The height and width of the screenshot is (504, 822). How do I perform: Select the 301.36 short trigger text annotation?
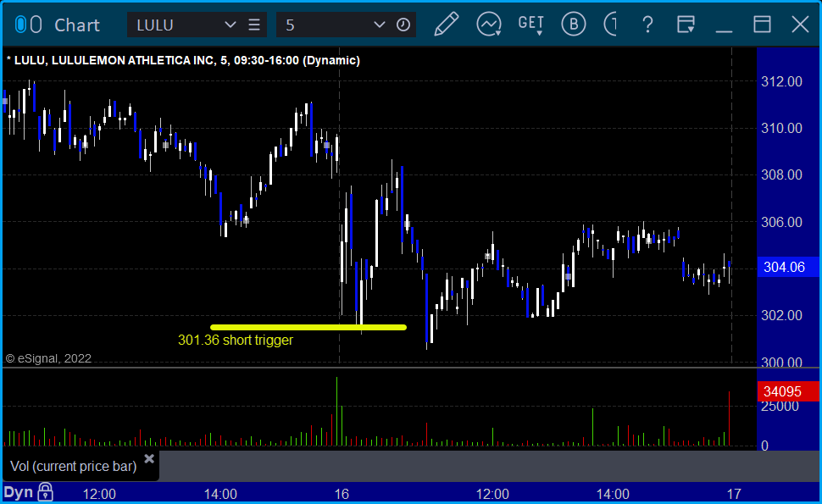(236, 340)
